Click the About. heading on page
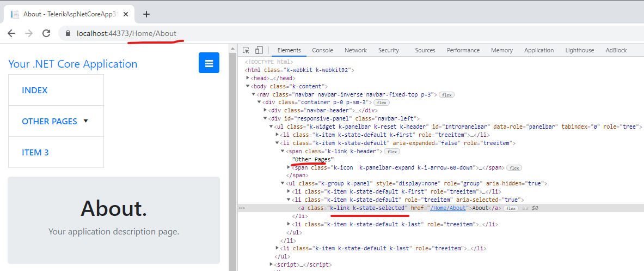The width and height of the screenshot is (644, 271). point(114,208)
